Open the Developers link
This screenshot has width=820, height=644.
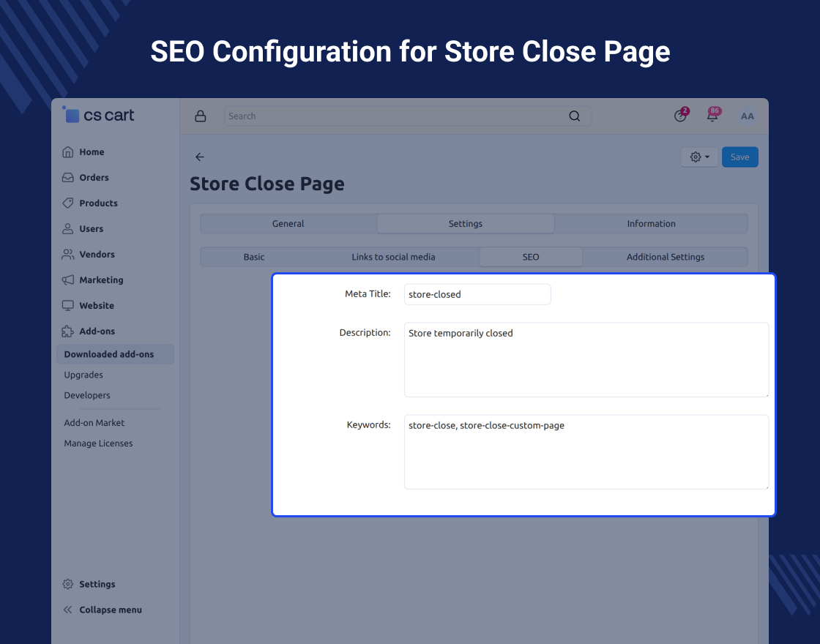[87, 395]
